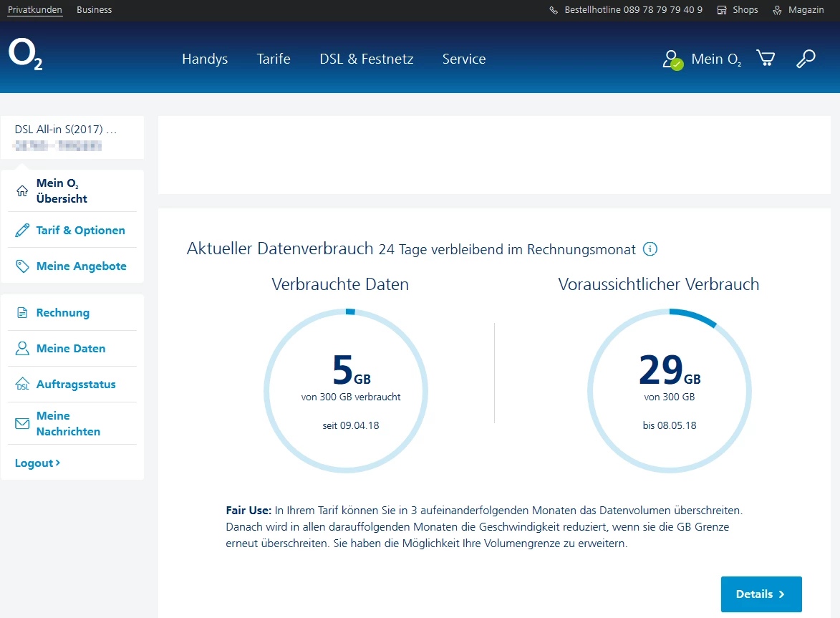The width and height of the screenshot is (840, 618).
Task: Open Mein O2 account link in header
Action: pos(716,59)
